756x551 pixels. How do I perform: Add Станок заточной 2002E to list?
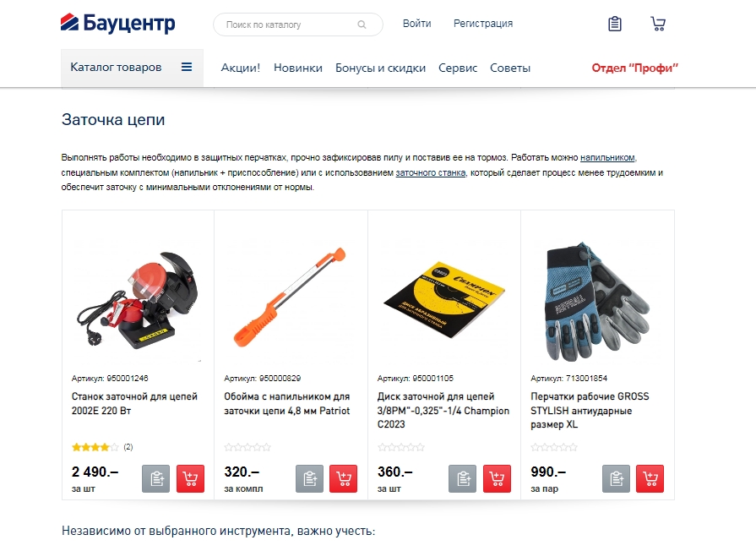155,478
